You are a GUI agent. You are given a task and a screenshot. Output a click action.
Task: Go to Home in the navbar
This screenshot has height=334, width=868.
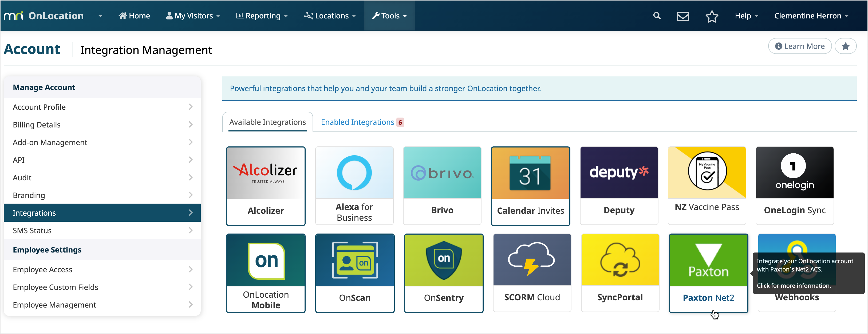pos(134,16)
